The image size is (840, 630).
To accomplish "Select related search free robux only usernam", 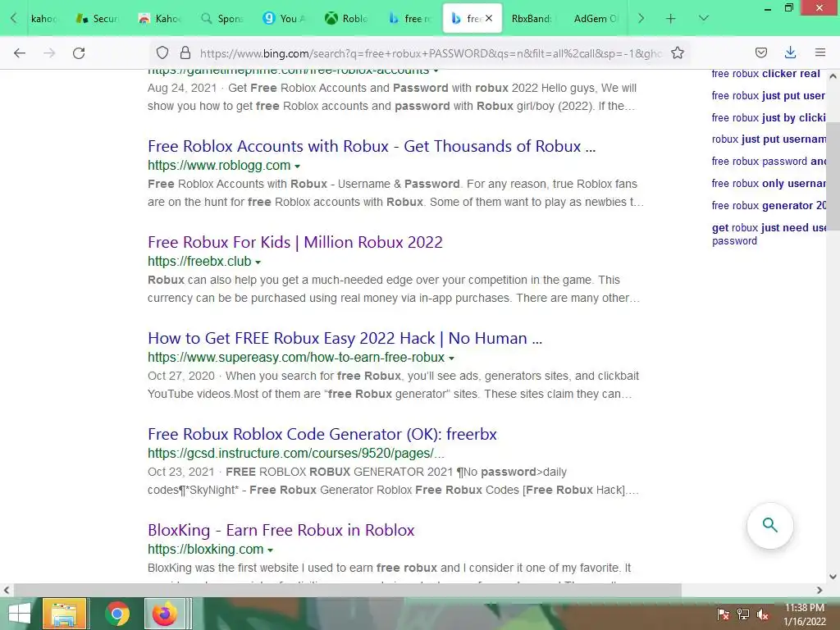I will [x=768, y=183].
